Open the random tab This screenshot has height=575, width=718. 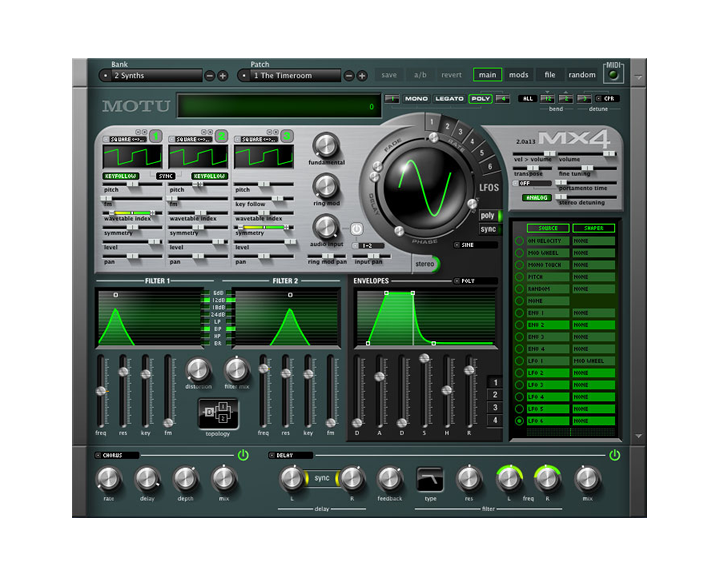[582, 75]
